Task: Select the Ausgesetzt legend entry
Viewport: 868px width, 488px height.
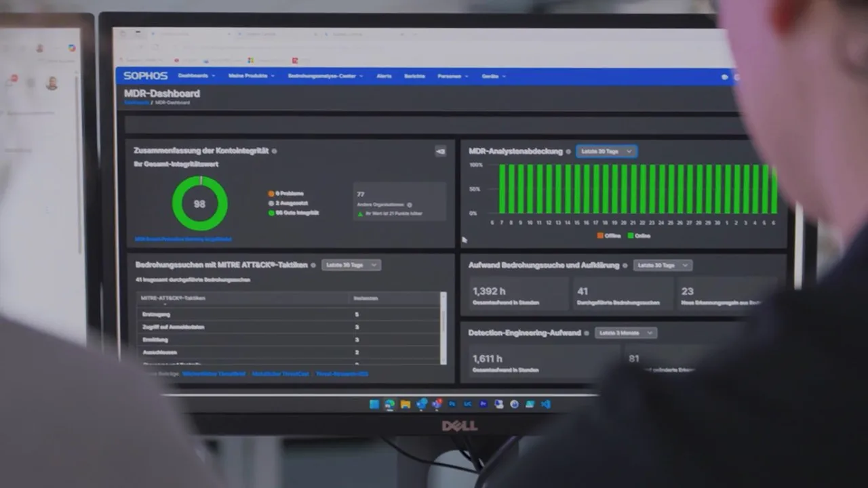Action: pyautogui.click(x=288, y=203)
